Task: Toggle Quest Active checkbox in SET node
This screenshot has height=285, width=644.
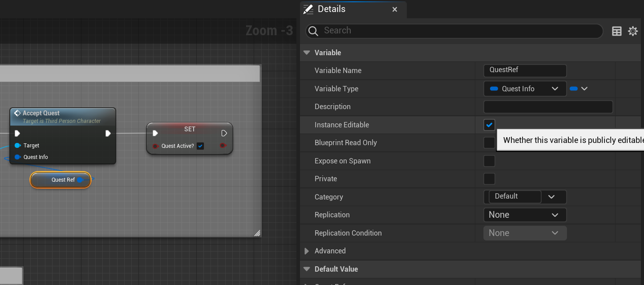Action: point(200,146)
